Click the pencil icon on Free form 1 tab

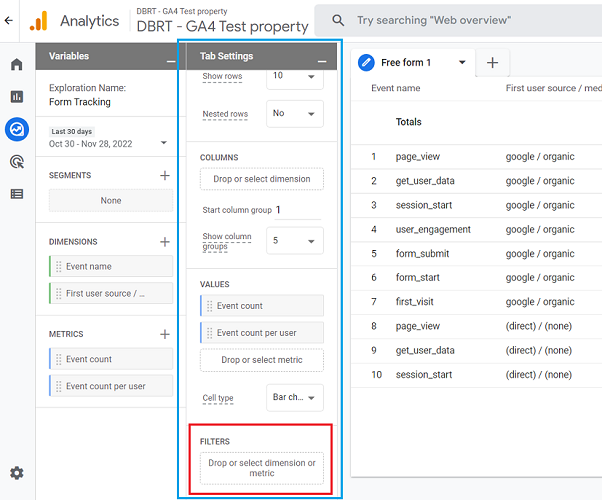tap(366, 63)
